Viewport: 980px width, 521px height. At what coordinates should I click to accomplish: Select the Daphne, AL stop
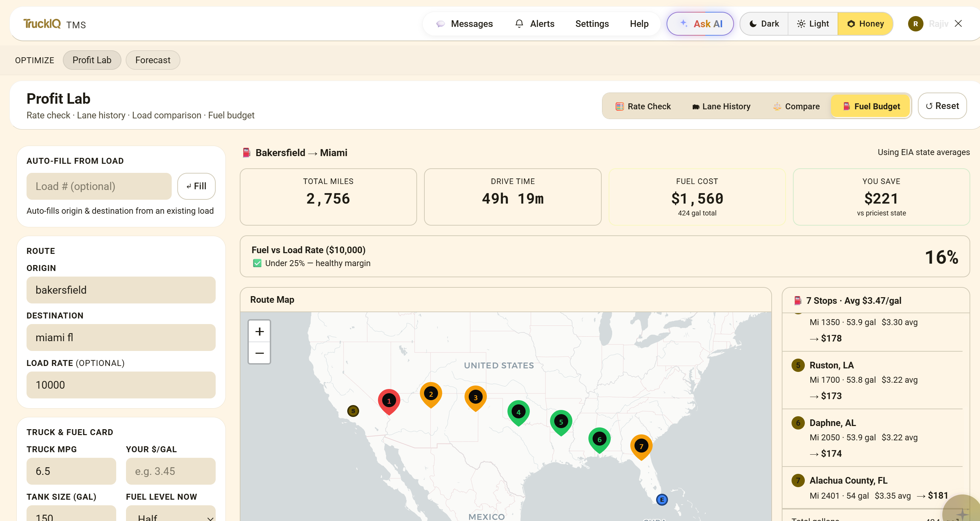873,438
